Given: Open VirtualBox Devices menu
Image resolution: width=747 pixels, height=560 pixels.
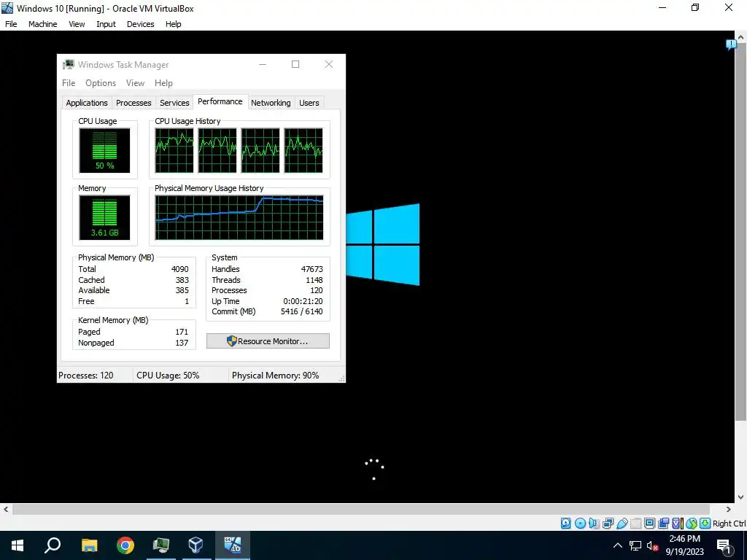Looking at the screenshot, I should point(141,24).
